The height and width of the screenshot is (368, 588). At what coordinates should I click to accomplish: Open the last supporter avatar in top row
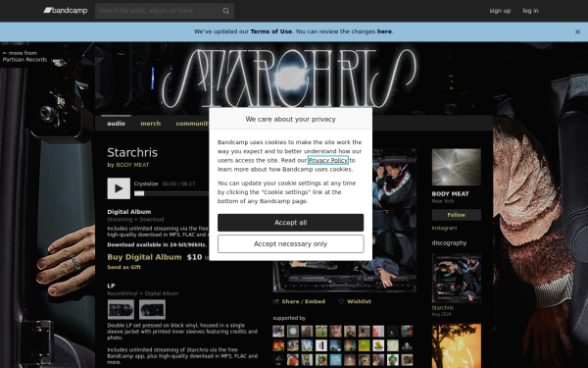(407, 332)
